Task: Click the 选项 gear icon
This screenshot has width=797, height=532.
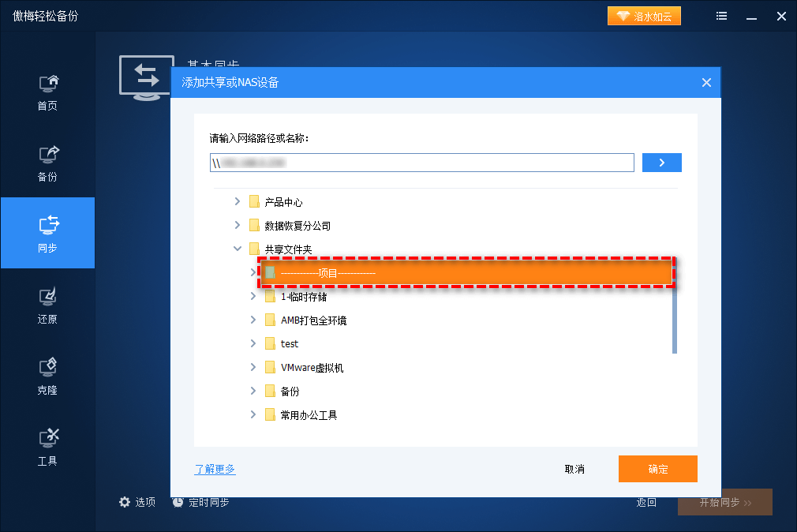Action: [124, 502]
